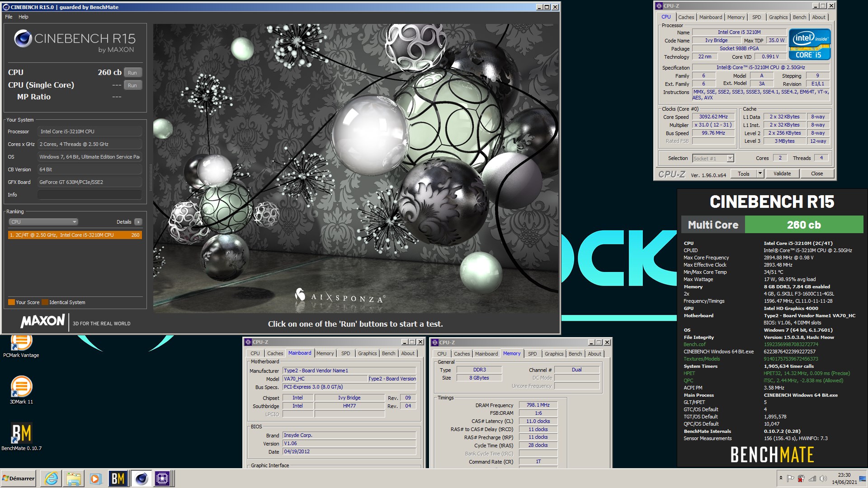Click the BIOS Version V1.06 field
This screenshot has width=868, height=488.
coord(349,444)
